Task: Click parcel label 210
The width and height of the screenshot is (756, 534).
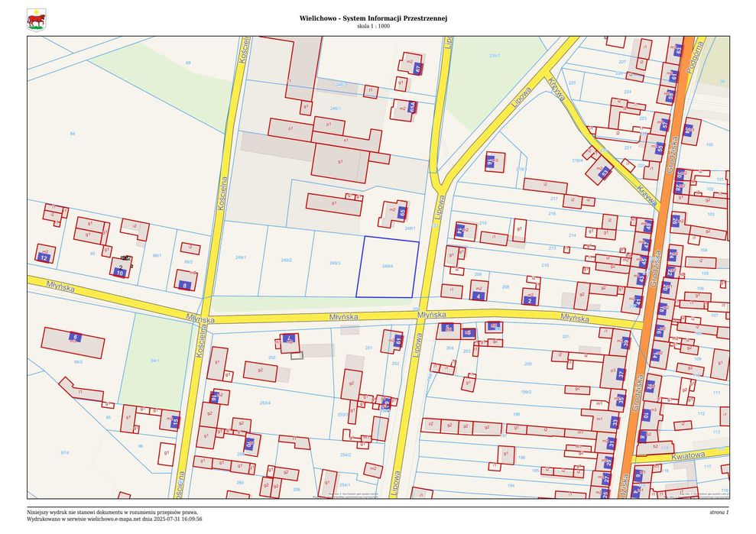Action: tap(545, 266)
